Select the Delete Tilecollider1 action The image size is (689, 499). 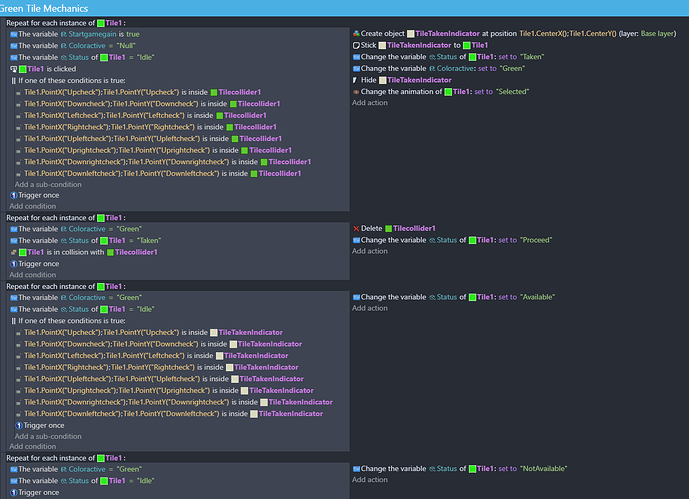click(394, 228)
